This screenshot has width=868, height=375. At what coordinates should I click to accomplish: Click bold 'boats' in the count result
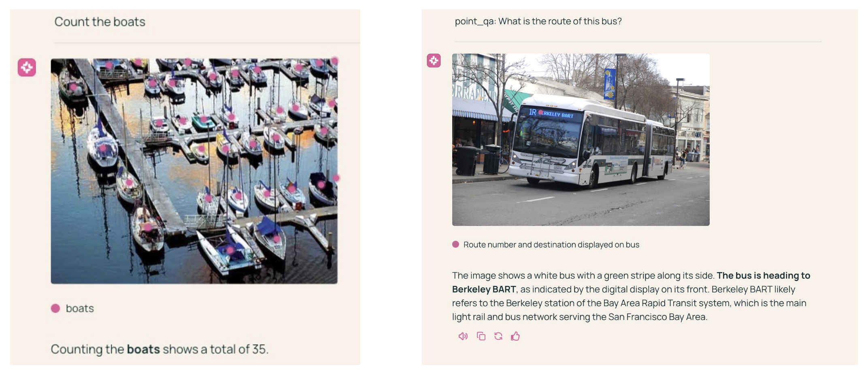[x=143, y=349]
